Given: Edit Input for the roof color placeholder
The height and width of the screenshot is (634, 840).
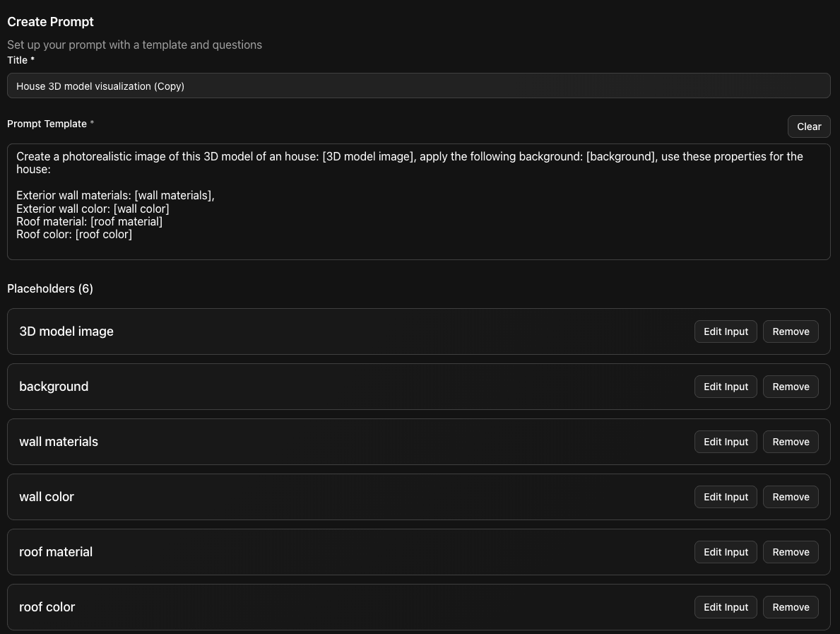Looking at the screenshot, I should pyautogui.click(x=726, y=606).
